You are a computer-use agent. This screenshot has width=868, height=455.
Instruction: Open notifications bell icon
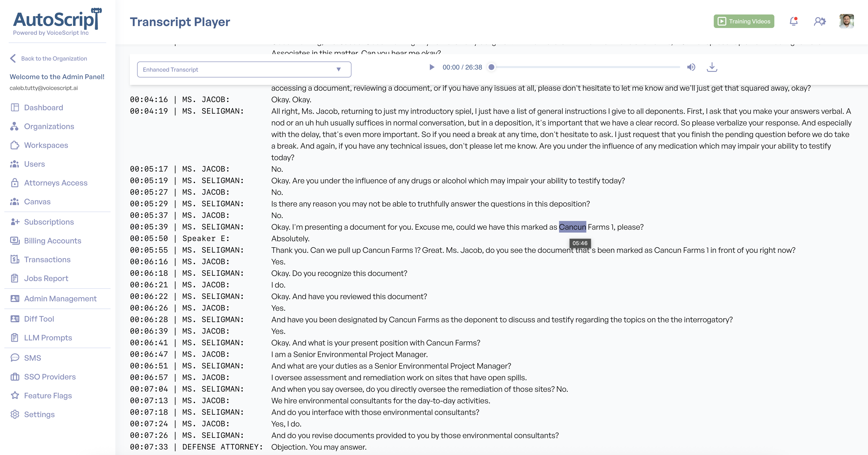click(793, 21)
